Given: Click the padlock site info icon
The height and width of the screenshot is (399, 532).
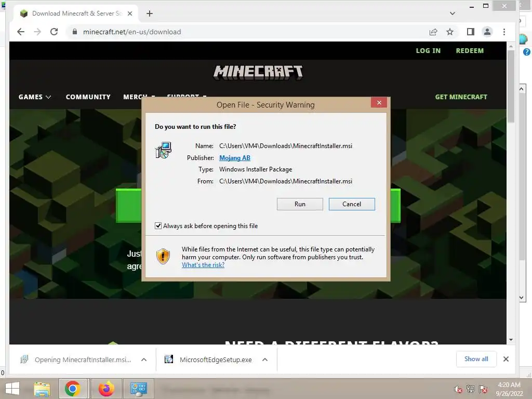Looking at the screenshot, I should pos(74,32).
